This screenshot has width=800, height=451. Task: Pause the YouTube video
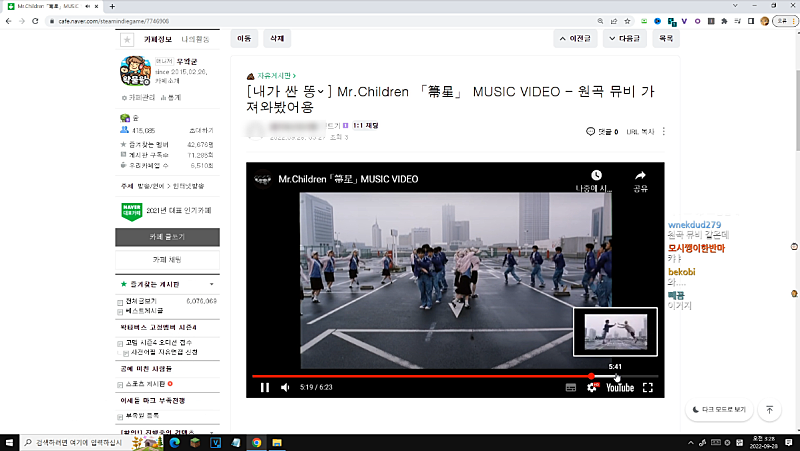[265, 387]
